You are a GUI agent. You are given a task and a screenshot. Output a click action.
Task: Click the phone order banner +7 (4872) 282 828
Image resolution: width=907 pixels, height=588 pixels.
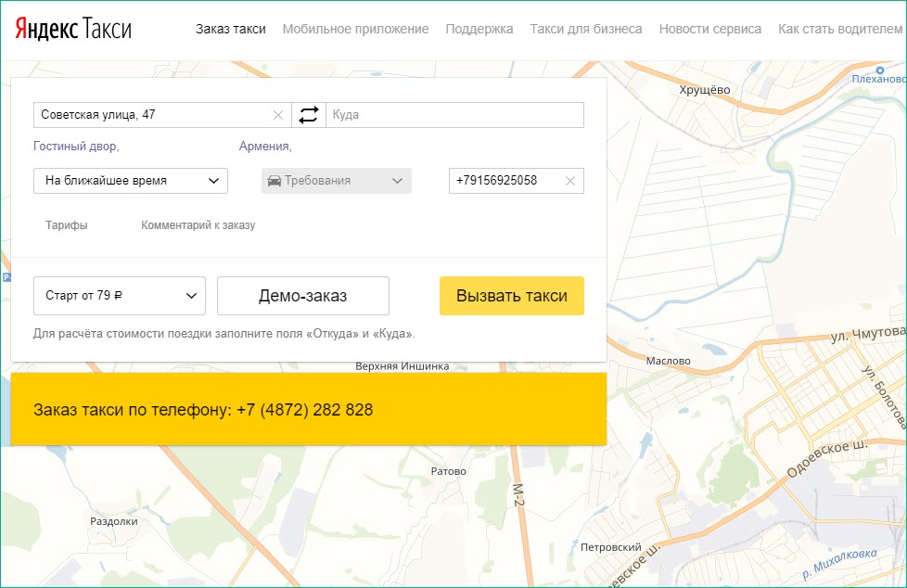pyautogui.click(x=309, y=410)
